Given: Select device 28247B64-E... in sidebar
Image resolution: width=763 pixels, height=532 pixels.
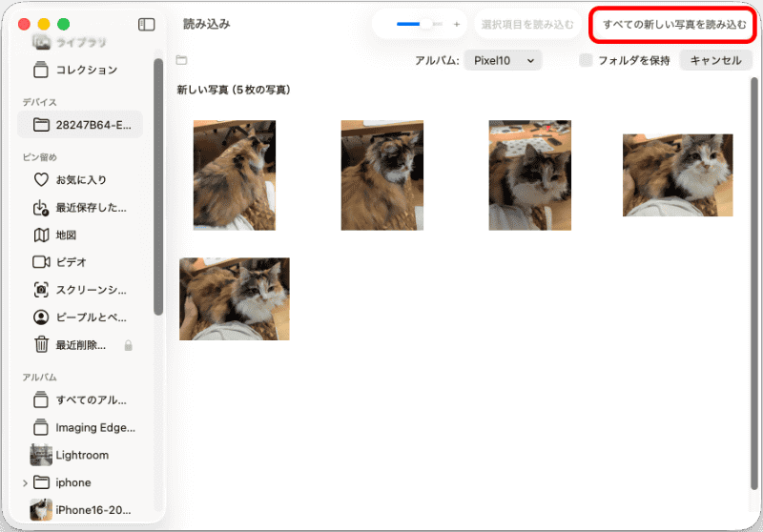Looking at the screenshot, I should [x=80, y=125].
